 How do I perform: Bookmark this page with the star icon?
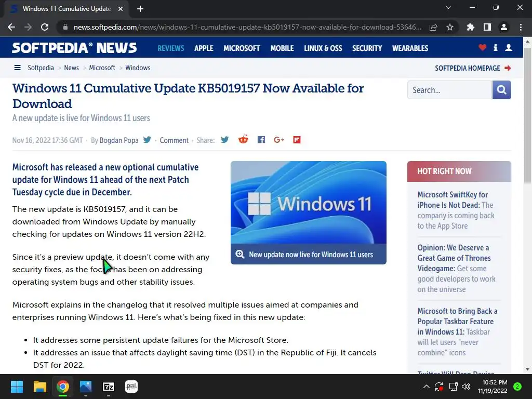coord(450,27)
